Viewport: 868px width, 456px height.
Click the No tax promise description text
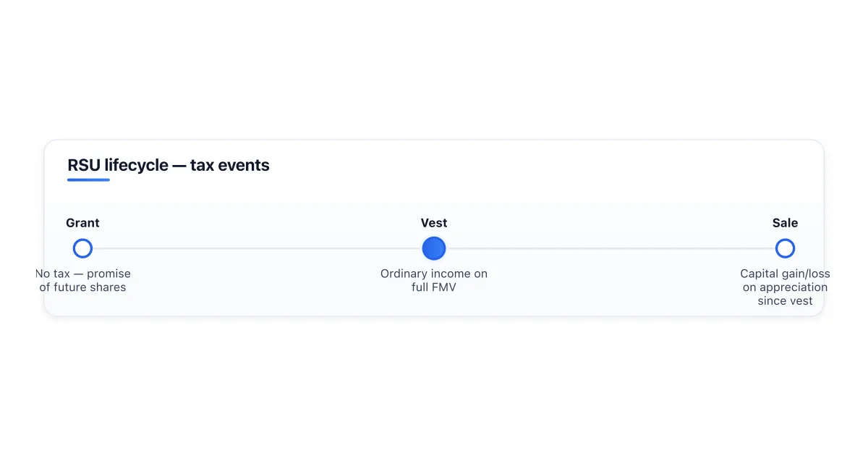(83, 281)
